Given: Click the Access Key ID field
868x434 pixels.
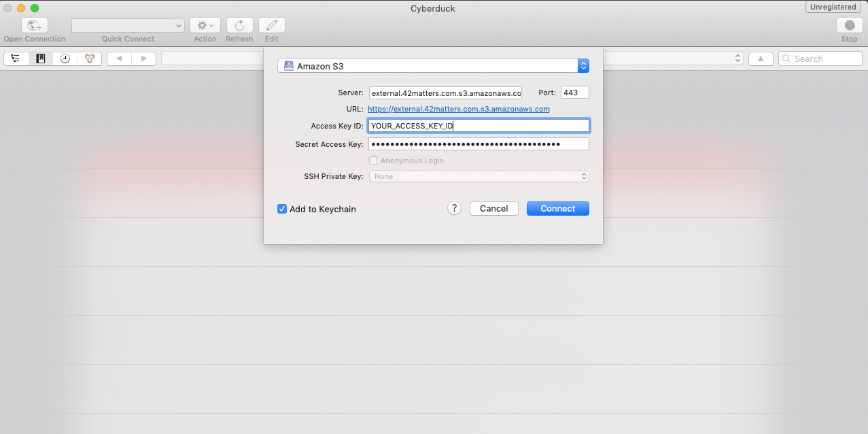Looking at the screenshot, I should coord(479,126).
